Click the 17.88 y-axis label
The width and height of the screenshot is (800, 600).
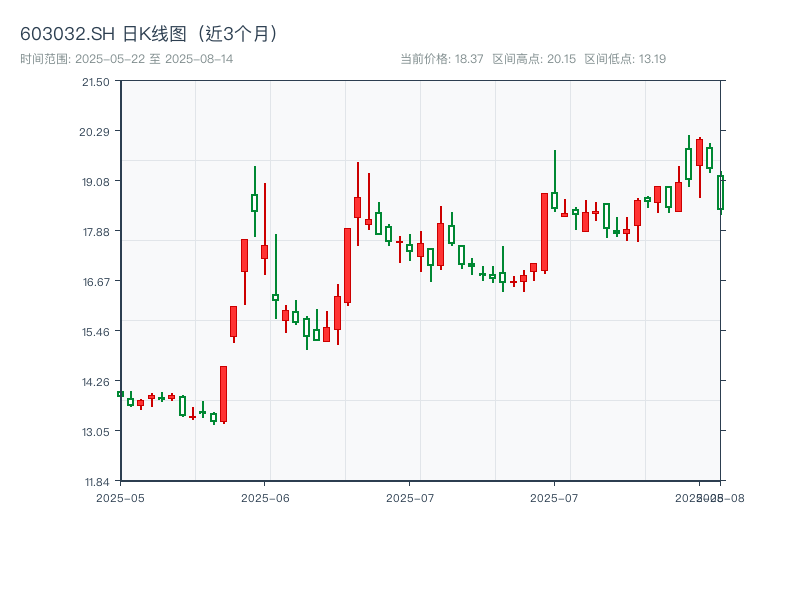(x=96, y=232)
